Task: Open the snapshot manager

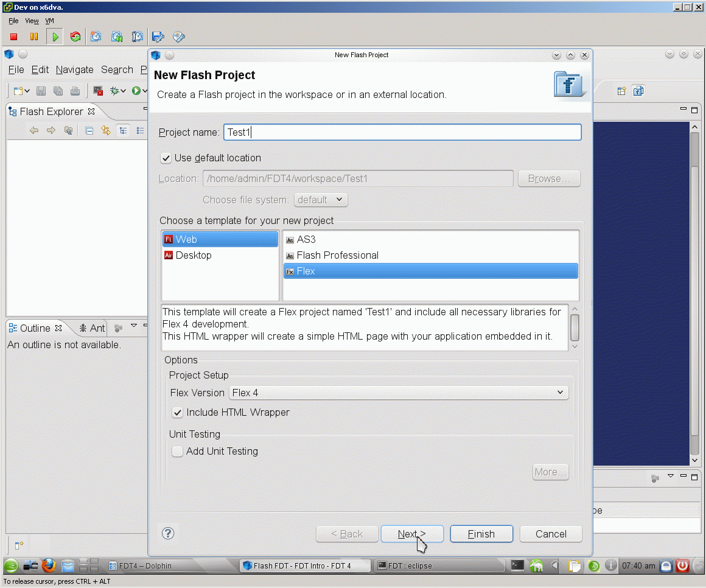Action: 138,37
